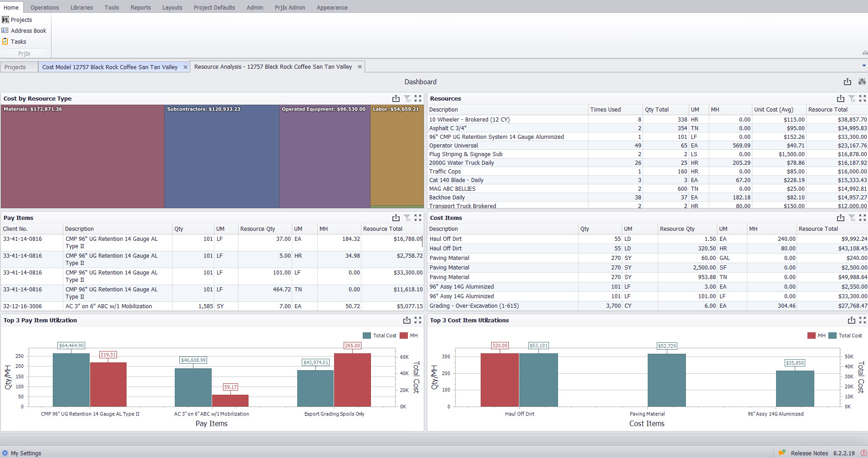Viewport: 868px width, 458px height.
Task: Open Release Notes in the status bar
Action: [809, 453]
